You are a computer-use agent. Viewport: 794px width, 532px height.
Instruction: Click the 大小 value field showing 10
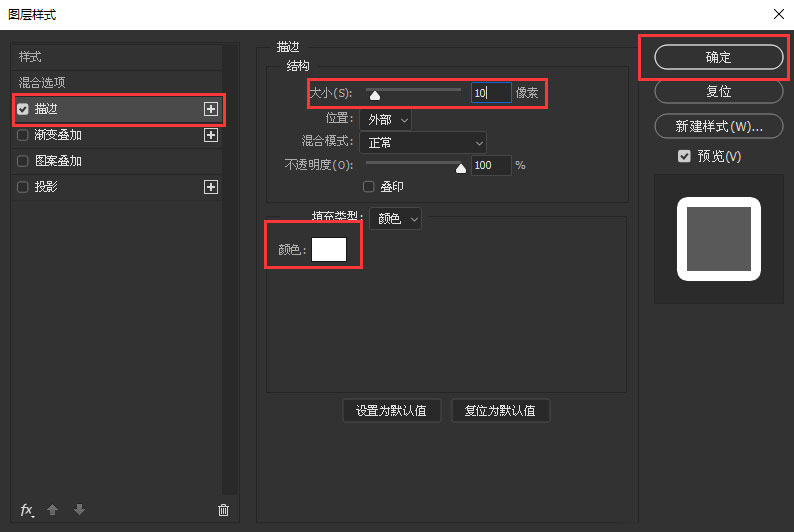(x=491, y=93)
